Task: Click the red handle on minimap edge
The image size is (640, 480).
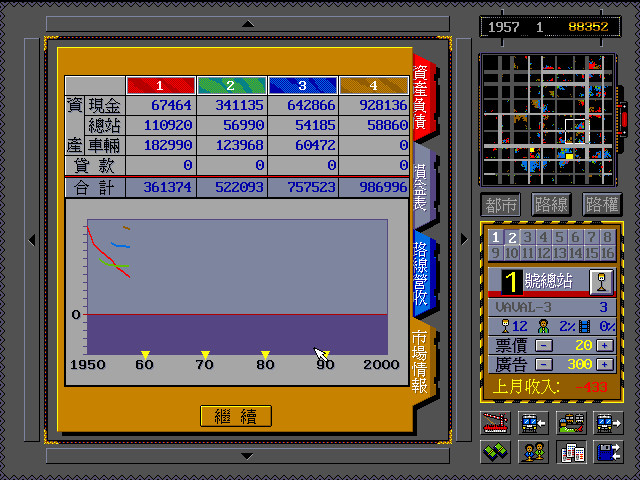Action: pyautogui.click(x=624, y=119)
